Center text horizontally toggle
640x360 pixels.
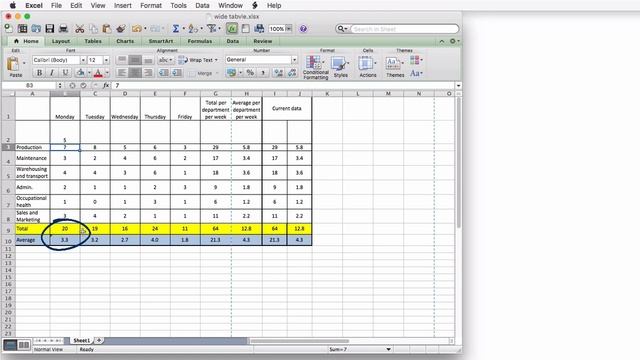[135, 73]
